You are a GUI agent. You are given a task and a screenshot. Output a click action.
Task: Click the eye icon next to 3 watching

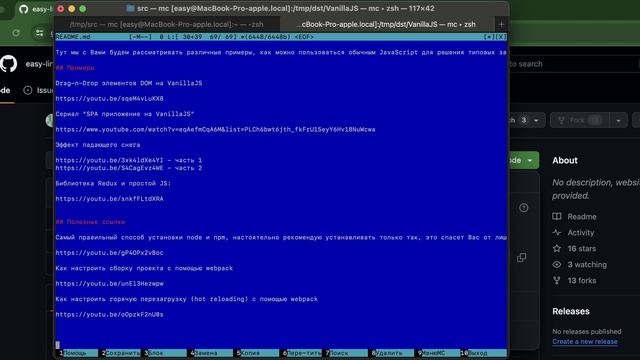click(557, 264)
